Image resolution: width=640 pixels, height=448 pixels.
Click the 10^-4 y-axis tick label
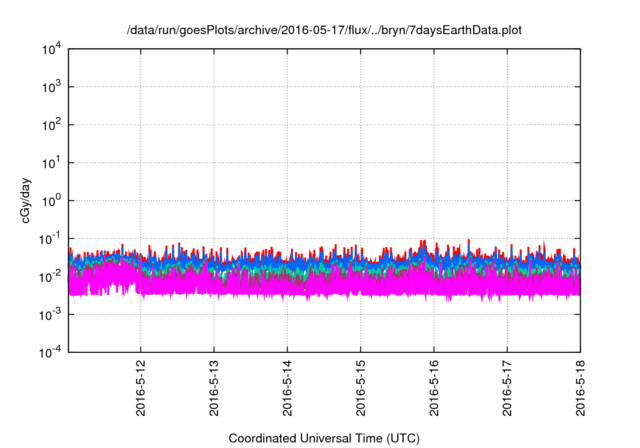(50, 352)
